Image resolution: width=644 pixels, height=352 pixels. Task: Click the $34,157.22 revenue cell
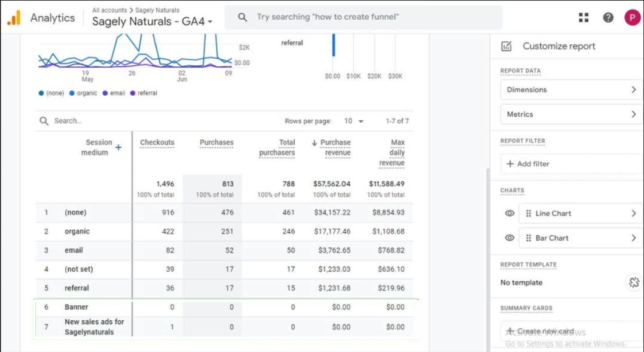pyautogui.click(x=332, y=213)
